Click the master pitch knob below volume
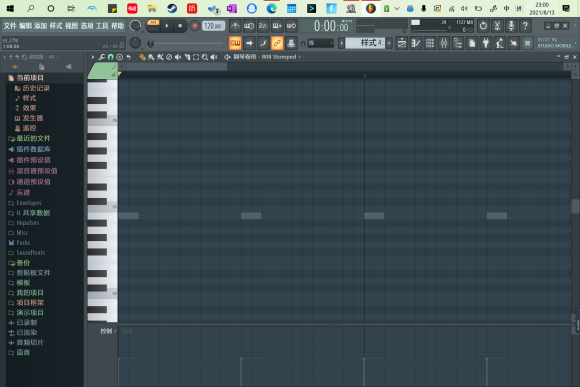Image resolution: width=580 pixels, height=387 pixels. click(135, 43)
